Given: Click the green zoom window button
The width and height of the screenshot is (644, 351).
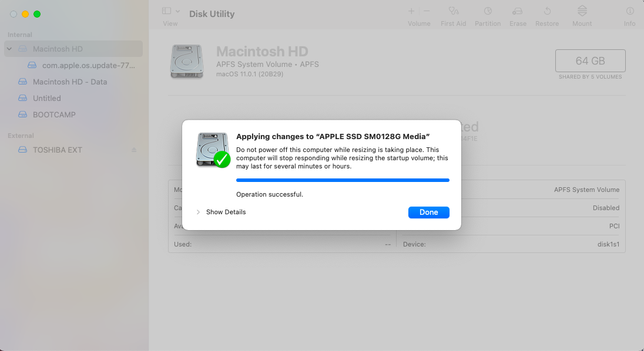Looking at the screenshot, I should (37, 14).
